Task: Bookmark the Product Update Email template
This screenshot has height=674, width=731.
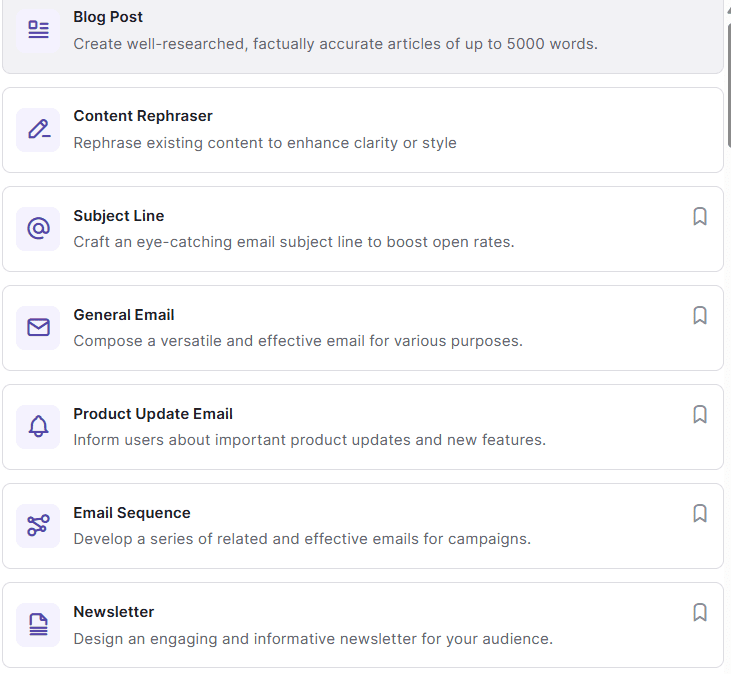Action: [700, 414]
